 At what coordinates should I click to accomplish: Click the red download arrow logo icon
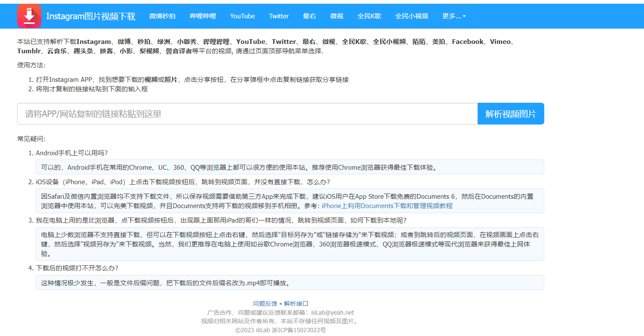(29, 16)
